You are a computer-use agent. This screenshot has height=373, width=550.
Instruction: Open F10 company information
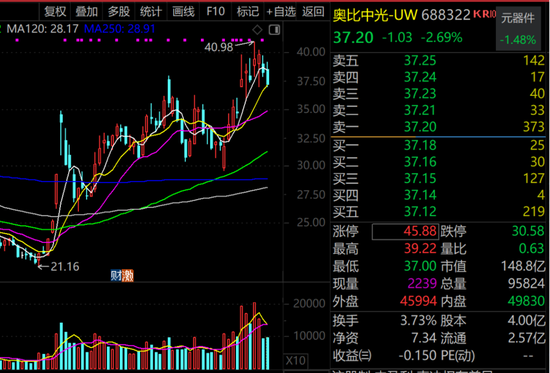coord(215,12)
